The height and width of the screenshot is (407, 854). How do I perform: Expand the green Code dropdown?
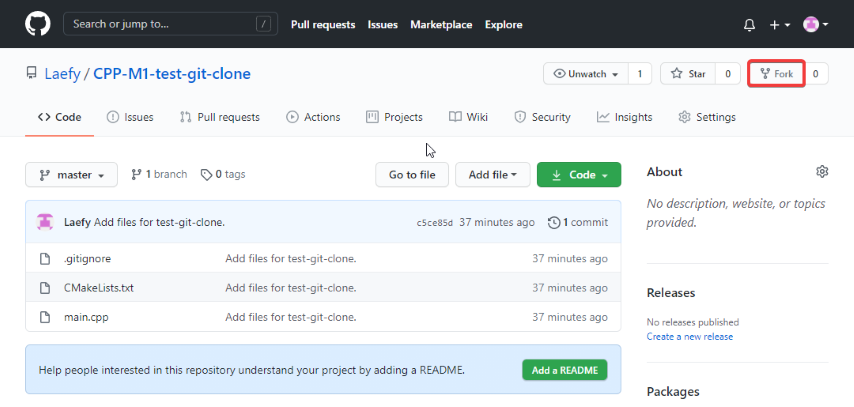[579, 175]
